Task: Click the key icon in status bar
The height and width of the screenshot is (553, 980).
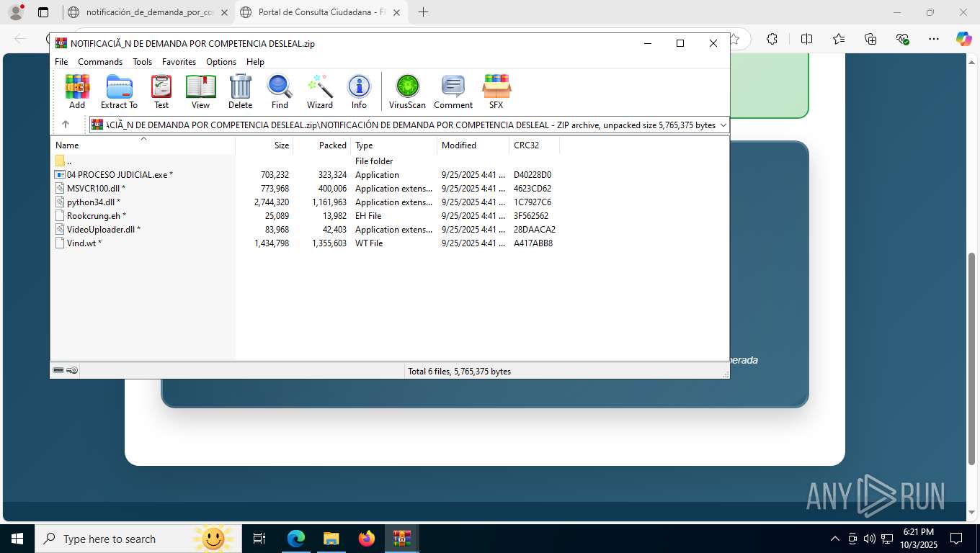Action: [72, 370]
